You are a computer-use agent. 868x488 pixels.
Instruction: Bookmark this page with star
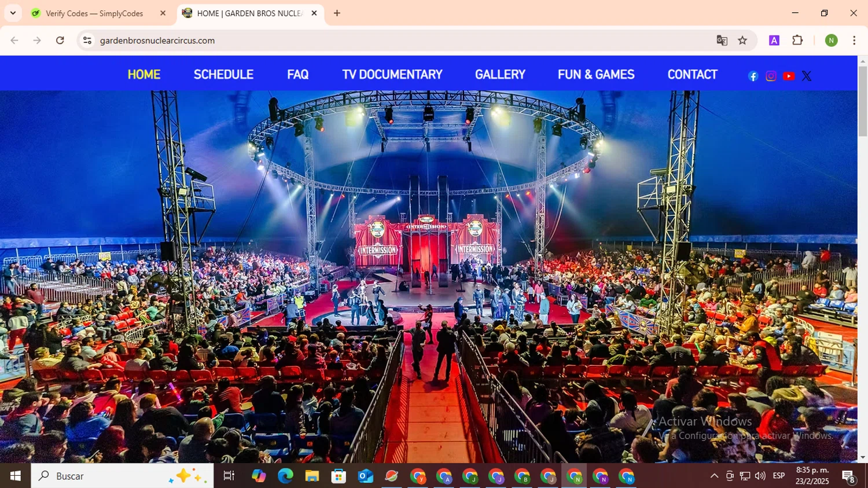click(x=742, y=41)
